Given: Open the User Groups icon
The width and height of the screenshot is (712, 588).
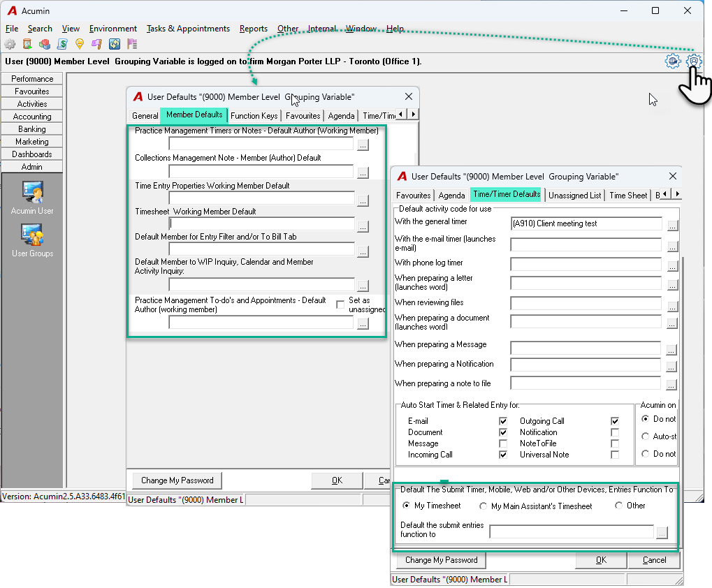Looking at the screenshot, I should click(x=32, y=240).
